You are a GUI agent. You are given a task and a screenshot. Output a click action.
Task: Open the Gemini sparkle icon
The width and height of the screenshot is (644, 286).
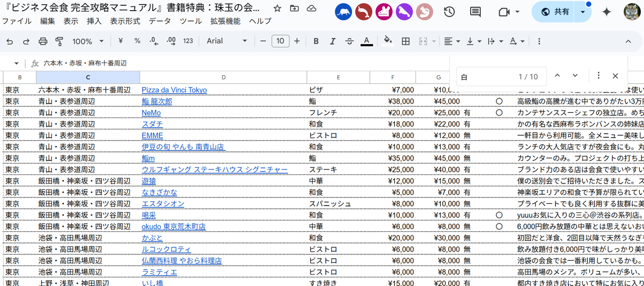click(606, 12)
